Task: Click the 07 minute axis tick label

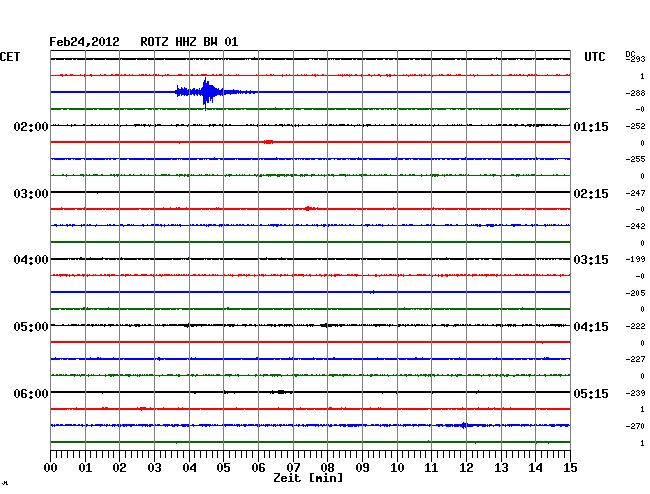Action: [x=293, y=467]
